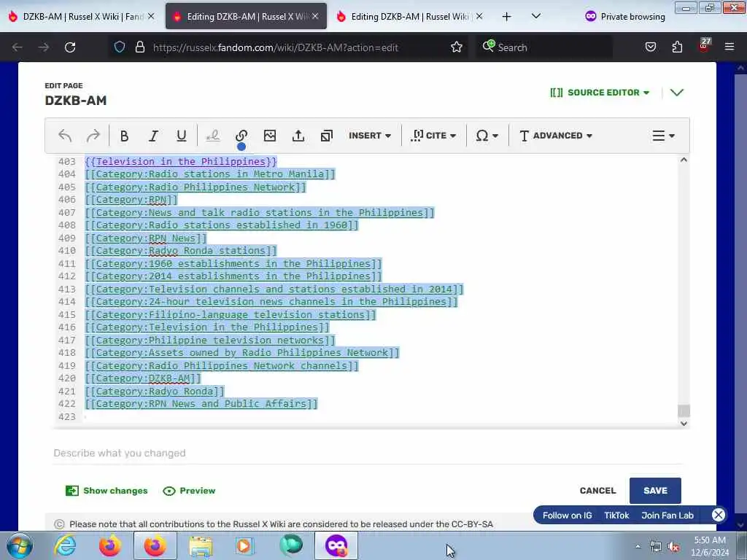The width and height of the screenshot is (747, 560).
Task: Open the Advanced formatting dropdown
Action: coord(556,136)
